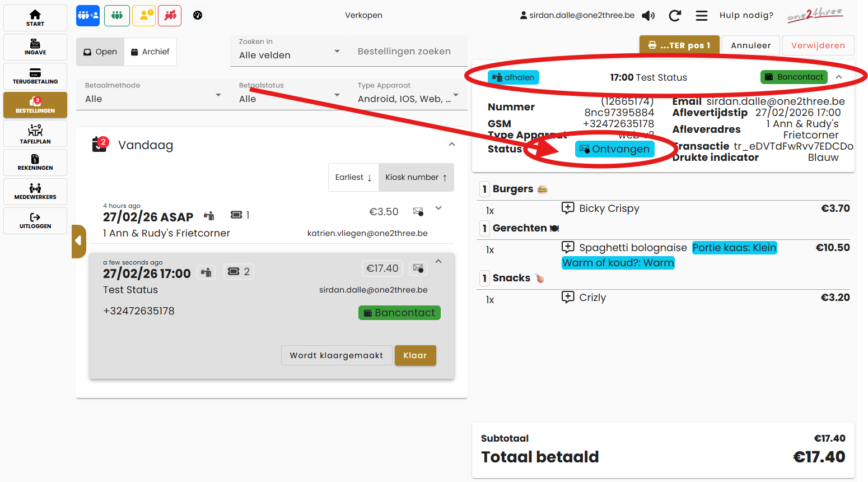
Task: Click the blue Ontvangen status badge
Action: point(614,149)
